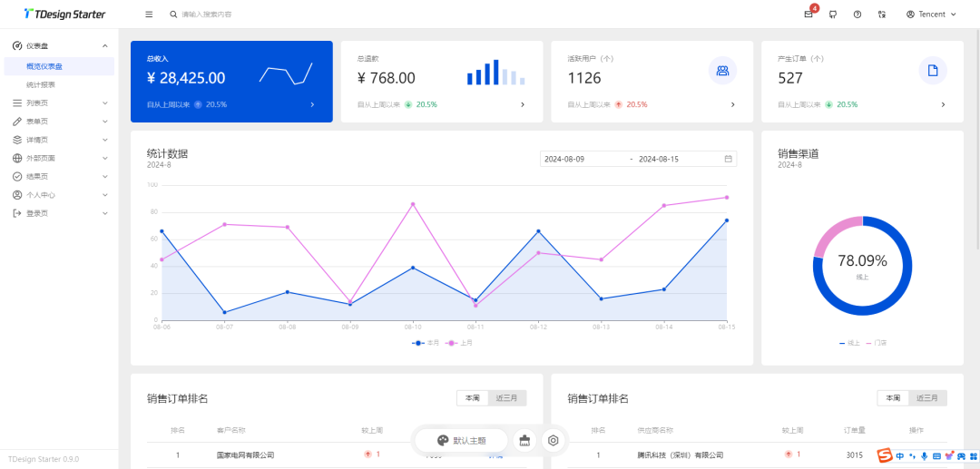The image size is (980, 469).
Task: Select 近三月 in the left 销售订单排名 card
Action: point(509,398)
